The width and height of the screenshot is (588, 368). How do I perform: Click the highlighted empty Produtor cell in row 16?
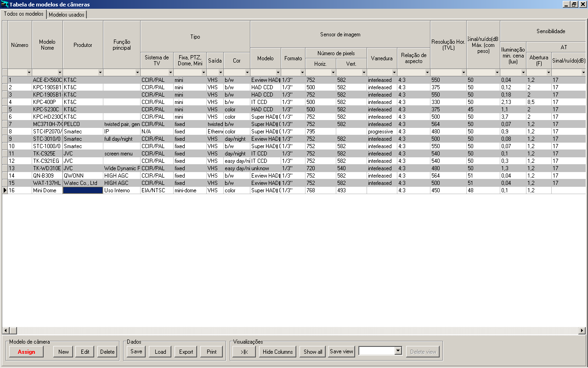pyautogui.click(x=83, y=190)
